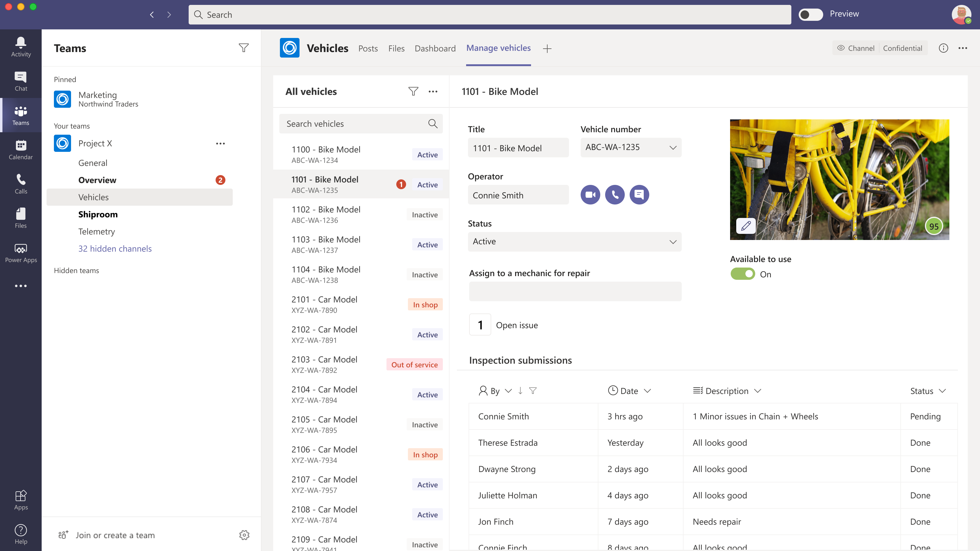Click the filter icon in All vehicles panel

click(413, 90)
